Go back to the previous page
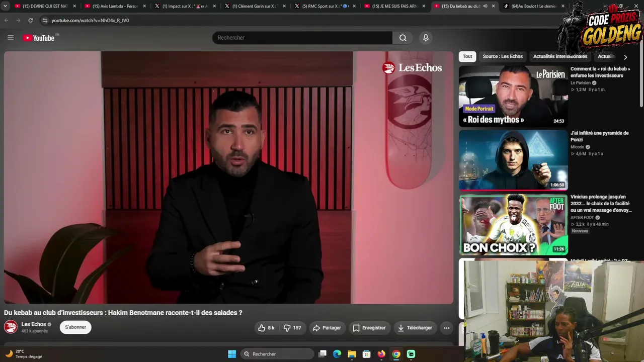This screenshot has height=362, width=644. tap(7, 20)
